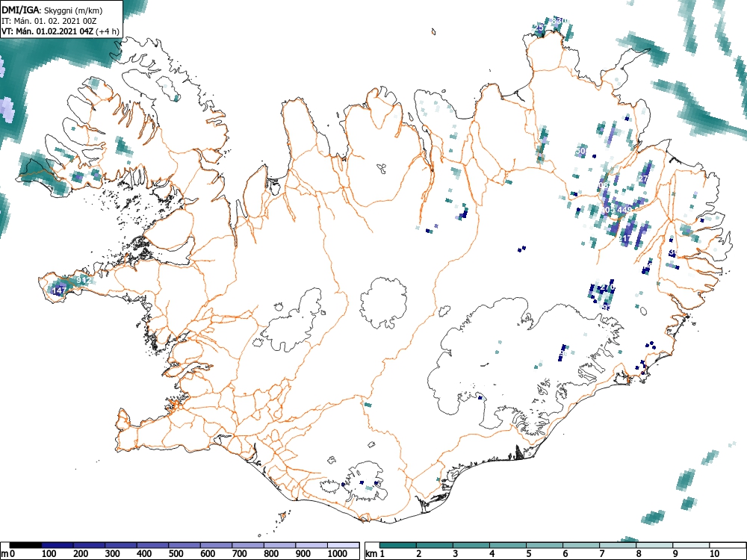747x560 pixels.
Task: Click the '147' visibility value on the map
Action: 59,290
